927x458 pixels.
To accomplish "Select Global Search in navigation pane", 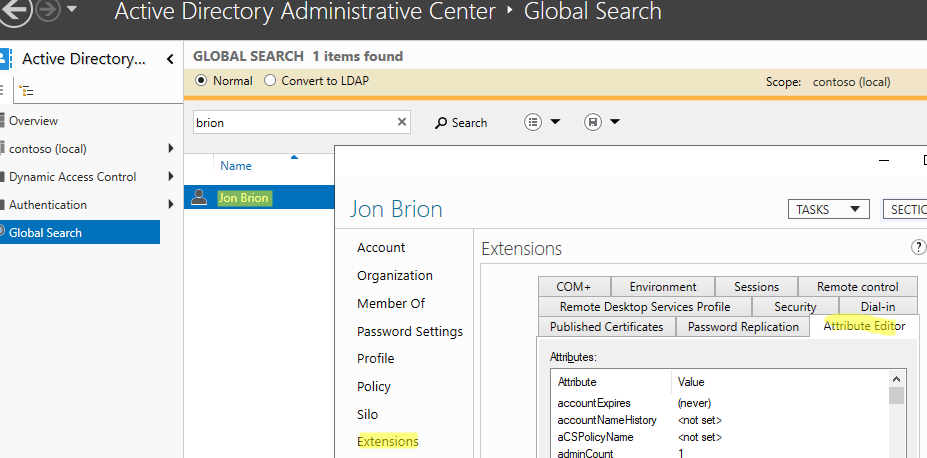I will click(x=80, y=232).
